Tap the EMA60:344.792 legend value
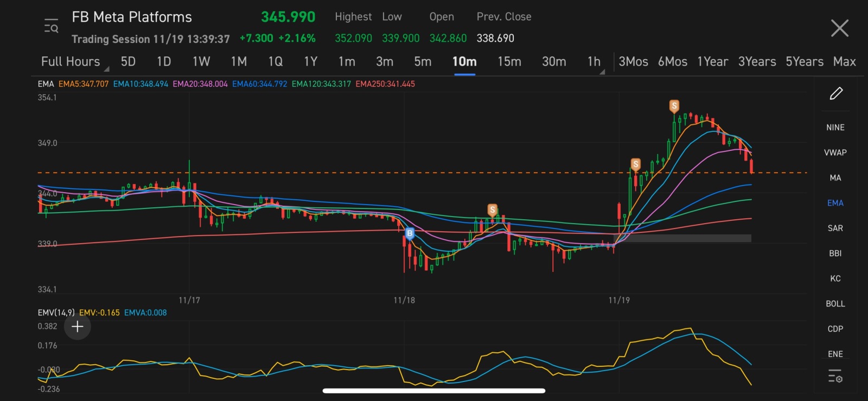Viewport: 868px width, 401px height. (259, 84)
